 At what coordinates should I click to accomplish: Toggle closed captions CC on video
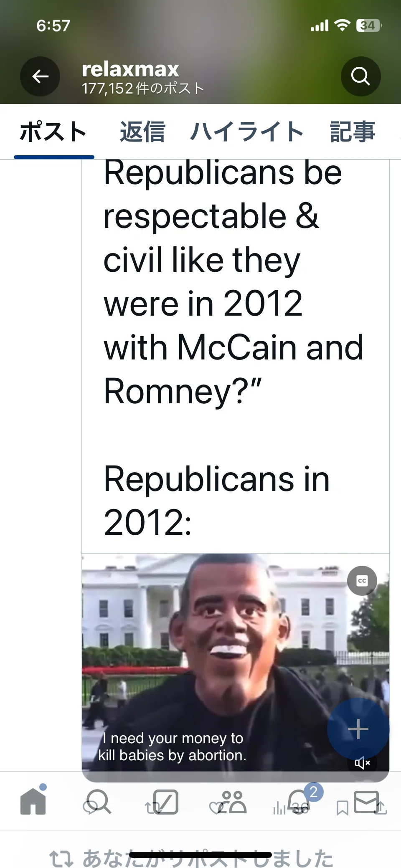click(362, 581)
